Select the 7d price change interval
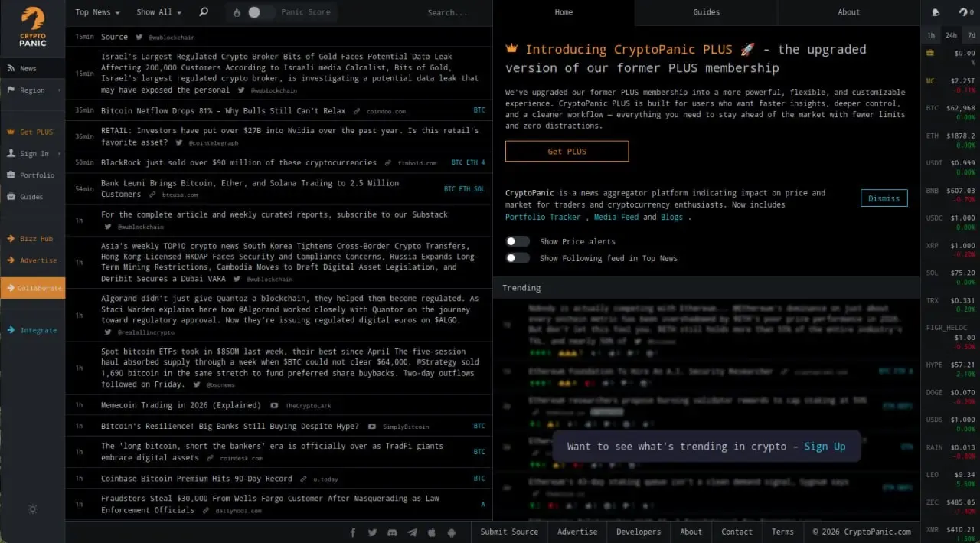This screenshot has width=980, height=543. click(971, 35)
